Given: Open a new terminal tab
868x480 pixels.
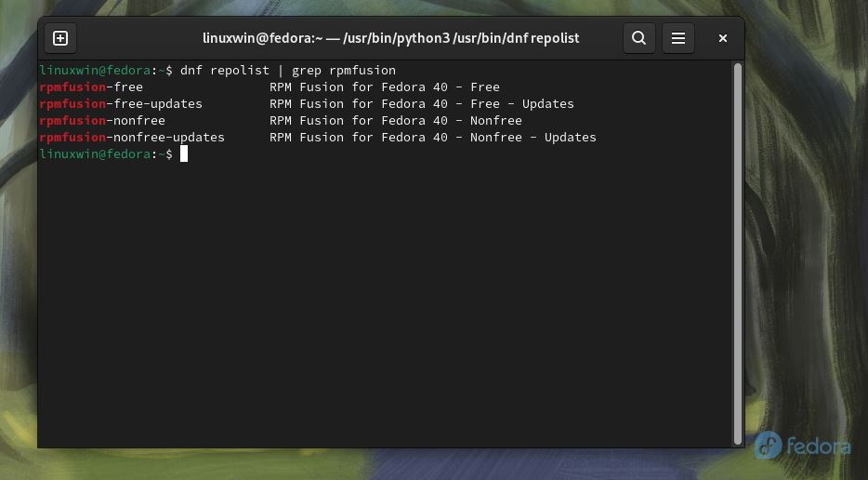Looking at the screenshot, I should point(60,38).
